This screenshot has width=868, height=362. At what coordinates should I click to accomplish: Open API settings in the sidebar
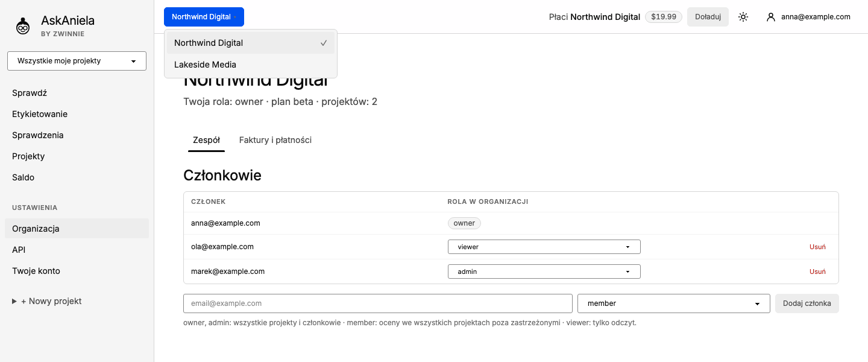77,250
